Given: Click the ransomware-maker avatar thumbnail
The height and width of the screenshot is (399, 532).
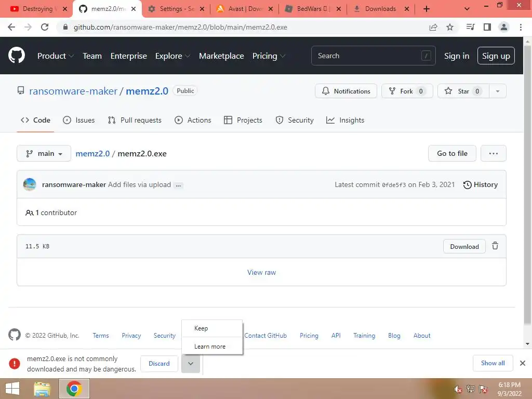Looking at the screenshot, I should coord(30,184).
